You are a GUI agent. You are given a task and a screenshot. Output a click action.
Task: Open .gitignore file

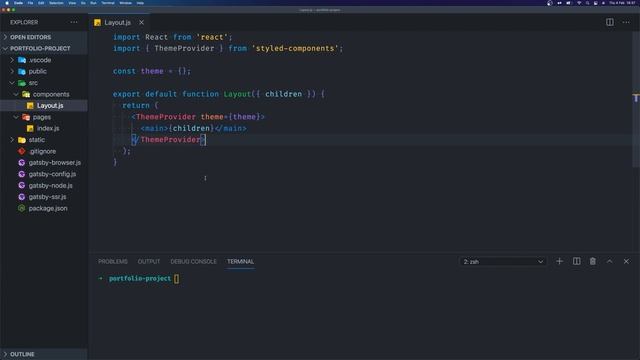pyautogui.click(x=42, y=151)
